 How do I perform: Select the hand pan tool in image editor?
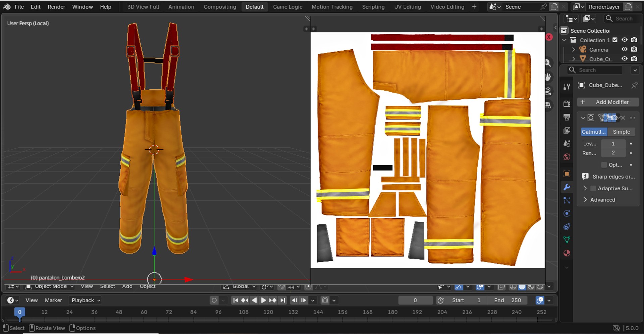pos(548,77)
